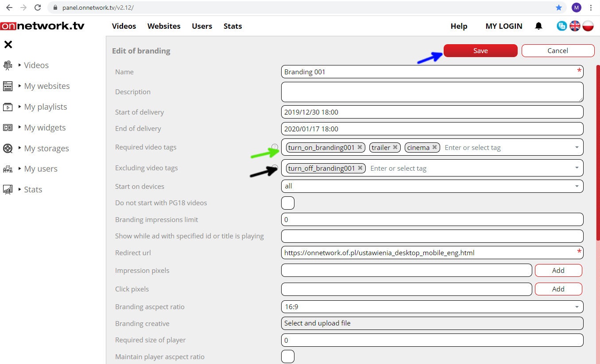Click the red Save button

tap(480, 51)
